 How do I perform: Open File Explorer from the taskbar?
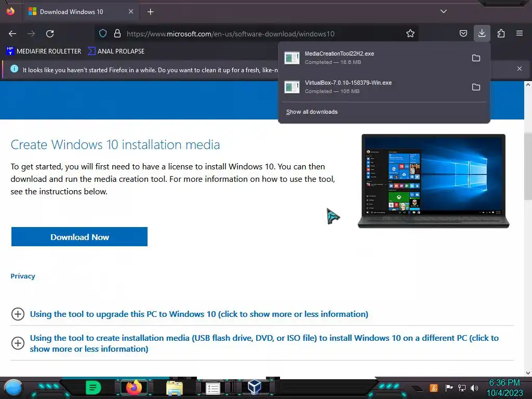pyautogui.click(x=175, y=388)
